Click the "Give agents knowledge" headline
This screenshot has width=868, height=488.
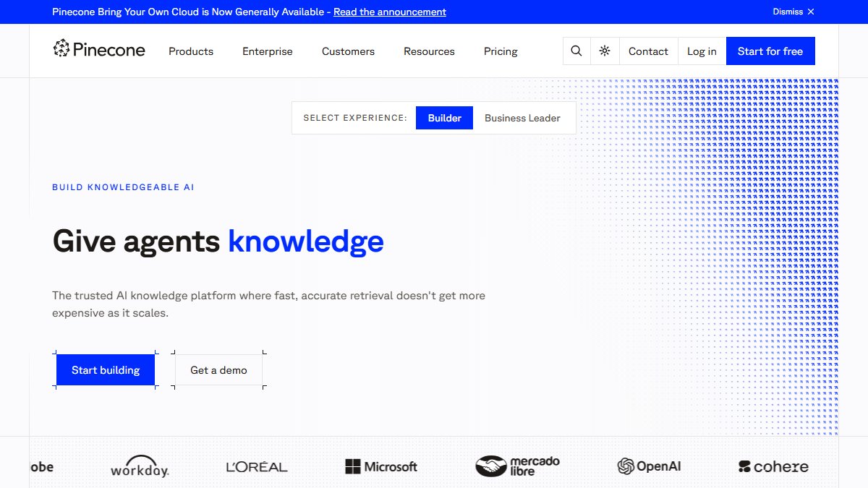(218, 241)
